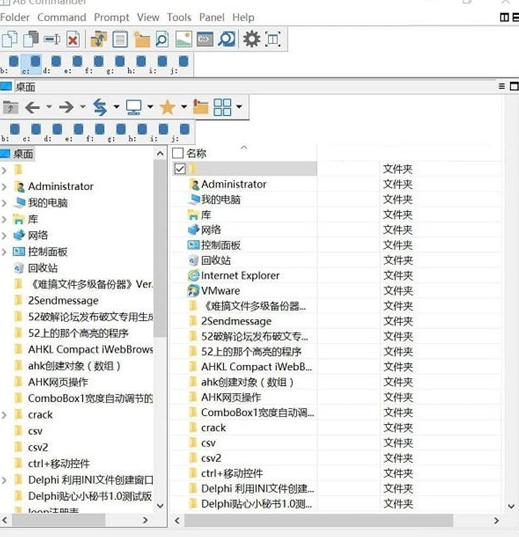This screenshot has height=537, width=519.
Task: Select VMware in the file list
Action: [x=220, y=291]
